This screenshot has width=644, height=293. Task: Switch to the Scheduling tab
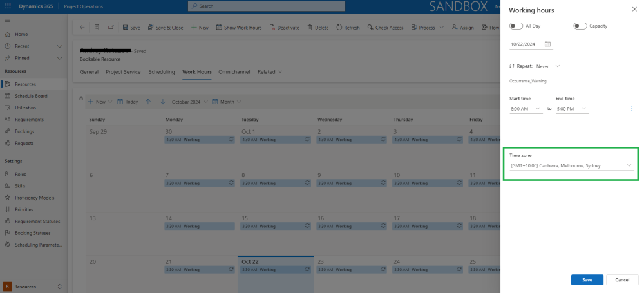[x=162, y=72]
